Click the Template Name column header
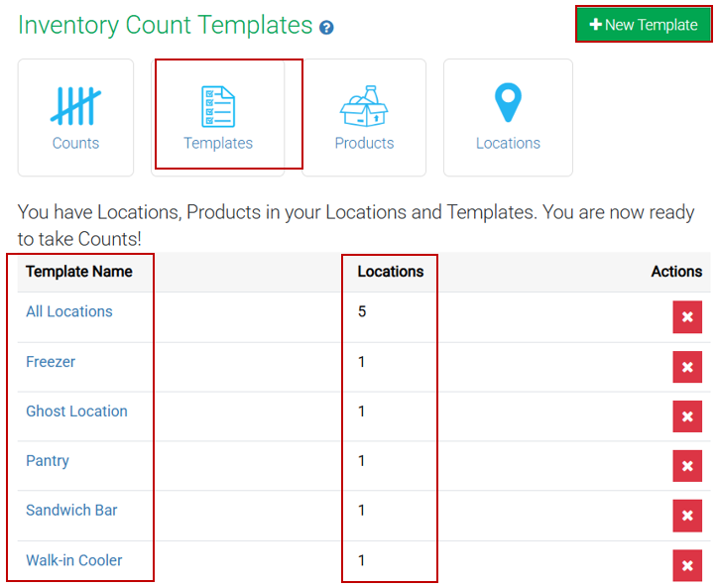This screenshot has width=718, height=588. click(79, 272)
